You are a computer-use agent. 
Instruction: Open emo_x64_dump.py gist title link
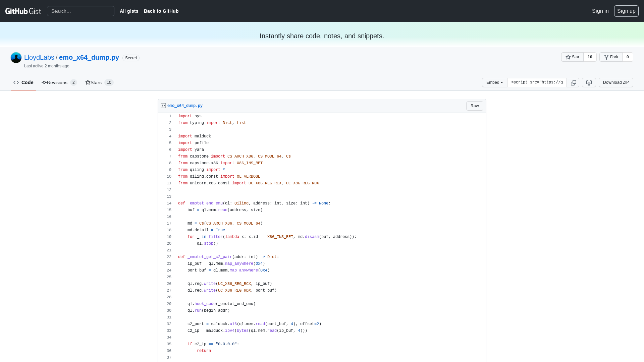pos(89,57)
